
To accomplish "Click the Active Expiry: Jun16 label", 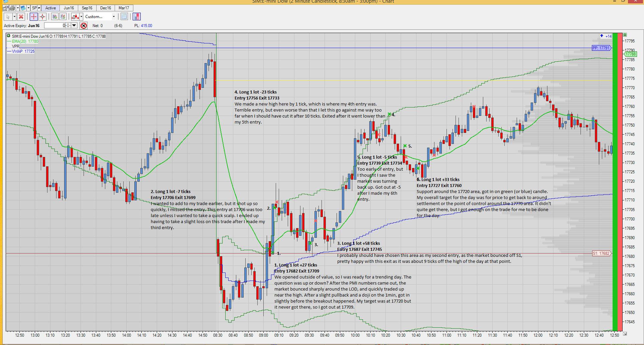I will coord(22,26).
